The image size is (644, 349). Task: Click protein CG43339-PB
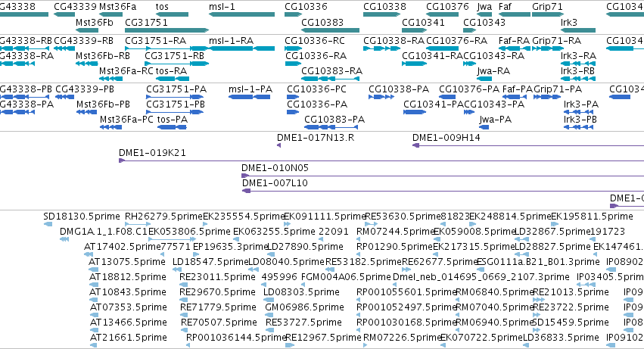(x=85, y=89)
